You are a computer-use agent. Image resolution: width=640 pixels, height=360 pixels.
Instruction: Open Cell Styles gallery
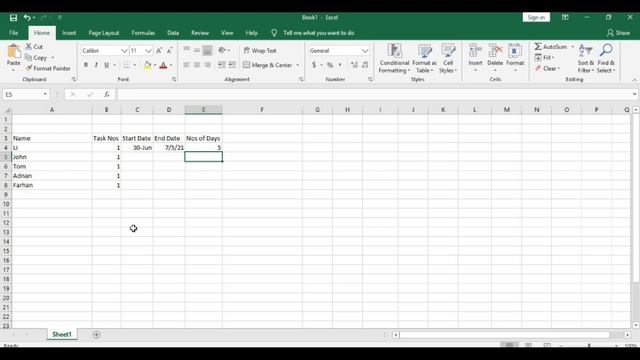pos(448,58)
